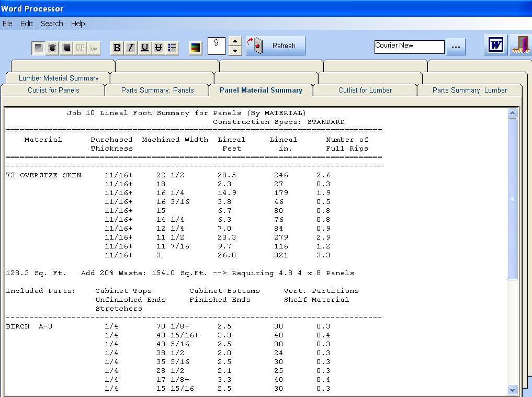Increase font size with up arrow
Screen dimensions: 532x397
click(235, 41)
